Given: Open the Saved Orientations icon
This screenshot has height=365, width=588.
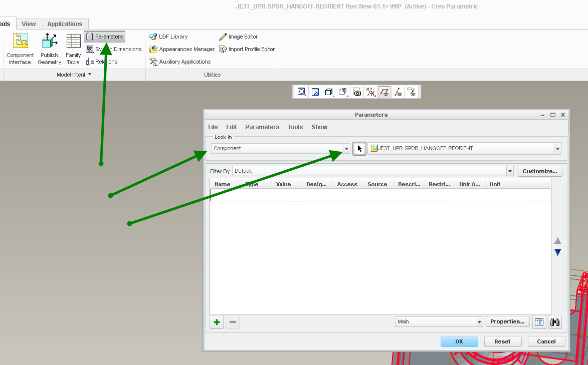Looking at the screenshot, I should coord(343,92).
